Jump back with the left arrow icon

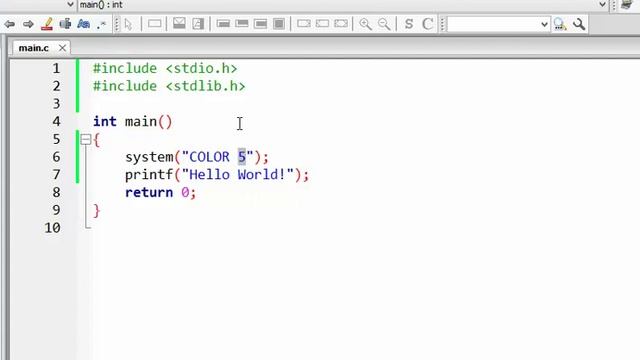(9, 24)
